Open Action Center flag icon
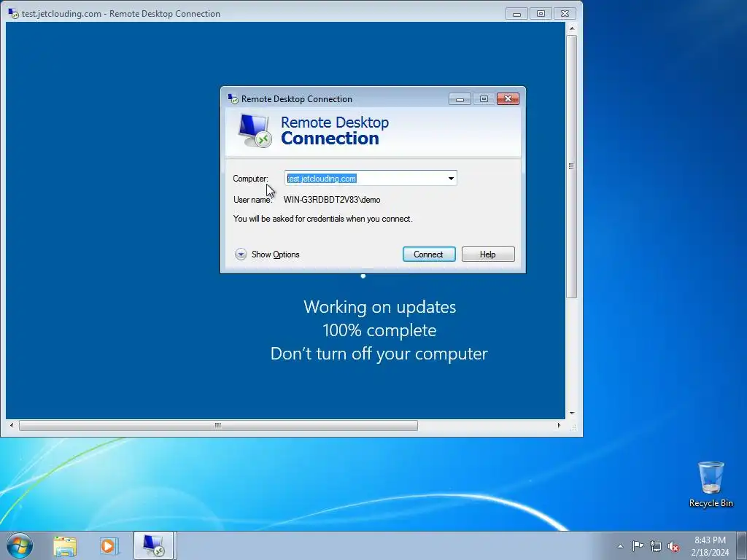747x560 pixels. (x=638, y=545)
